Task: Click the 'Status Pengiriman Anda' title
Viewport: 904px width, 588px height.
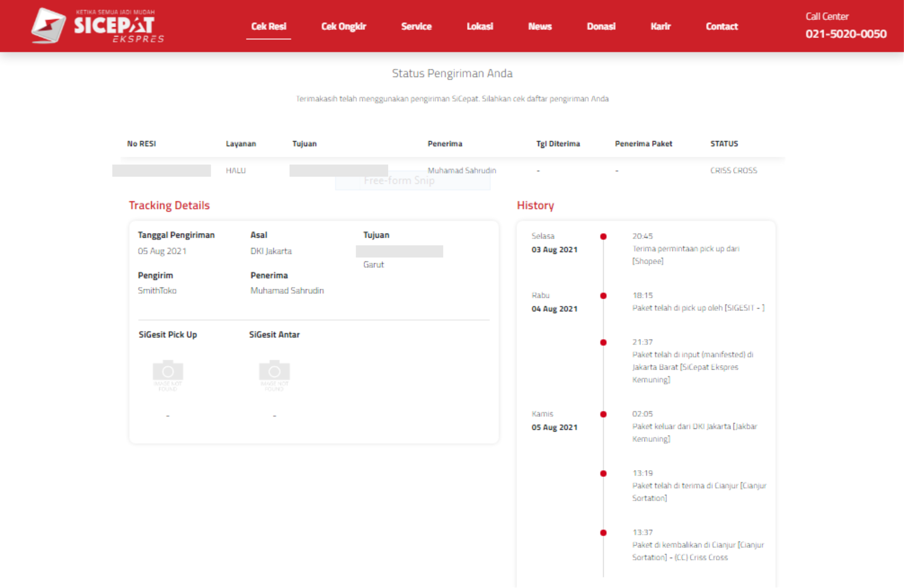Action: point(452,73)
